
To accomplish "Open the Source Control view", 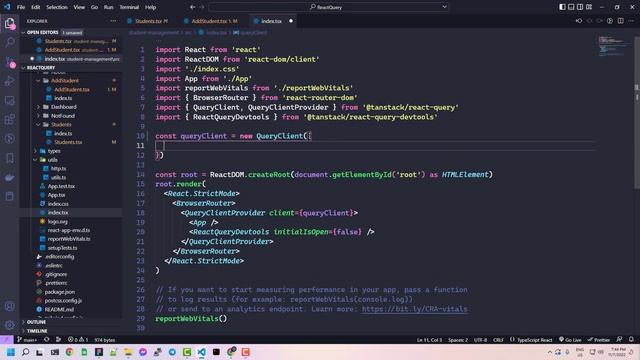I will coord(9,62).
